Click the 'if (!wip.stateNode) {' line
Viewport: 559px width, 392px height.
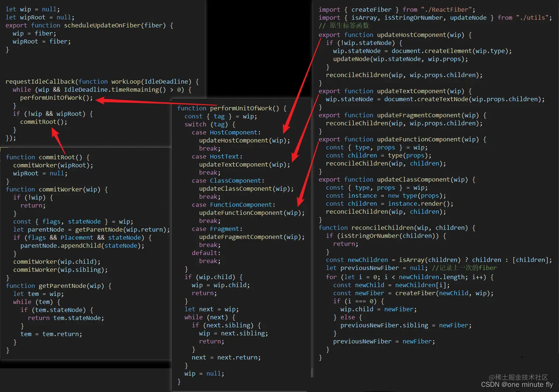tap(364, 43)
